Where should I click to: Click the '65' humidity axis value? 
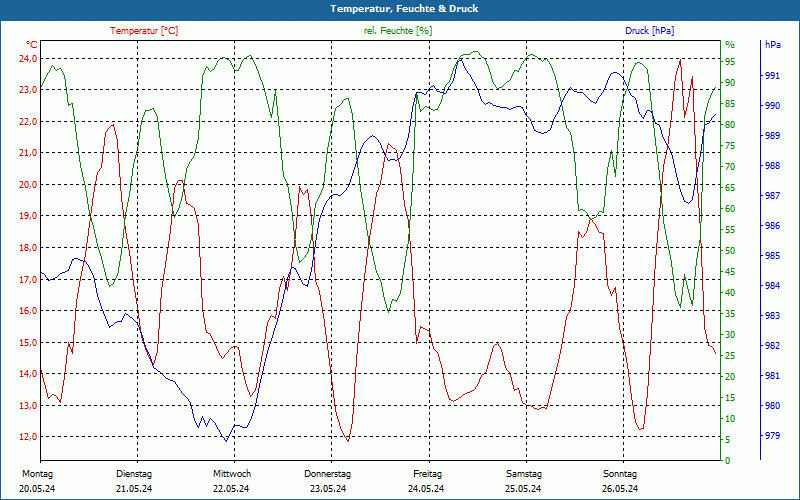[x=731, y=188]
